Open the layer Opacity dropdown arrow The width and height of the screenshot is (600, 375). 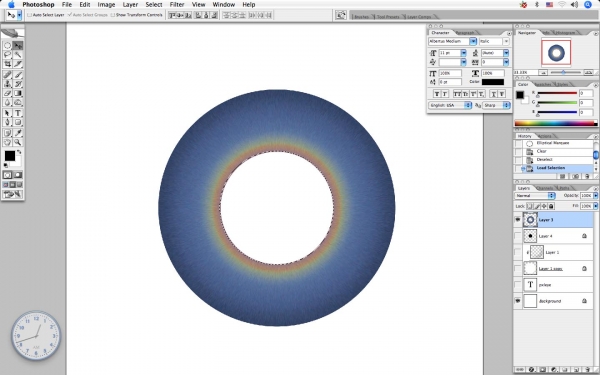[595, 196]
